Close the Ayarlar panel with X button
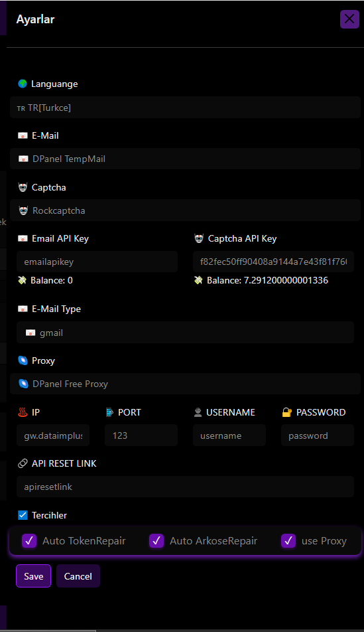Viewport: 364px width, 632px height. [349, 19]
